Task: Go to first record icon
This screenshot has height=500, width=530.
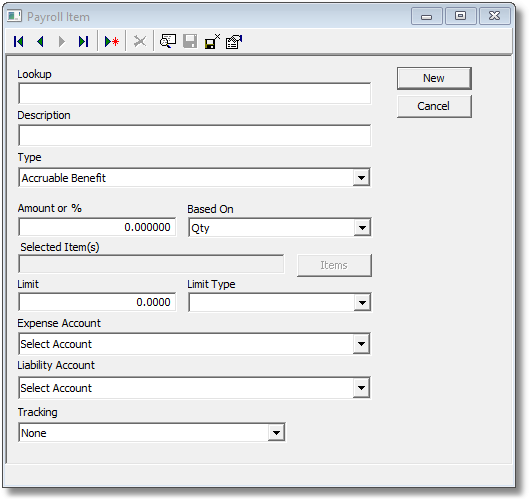Action: coord(19,42)
